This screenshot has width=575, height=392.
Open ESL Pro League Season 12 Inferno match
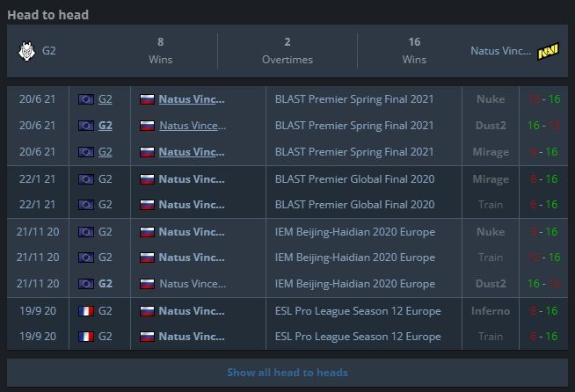point(358,310)
